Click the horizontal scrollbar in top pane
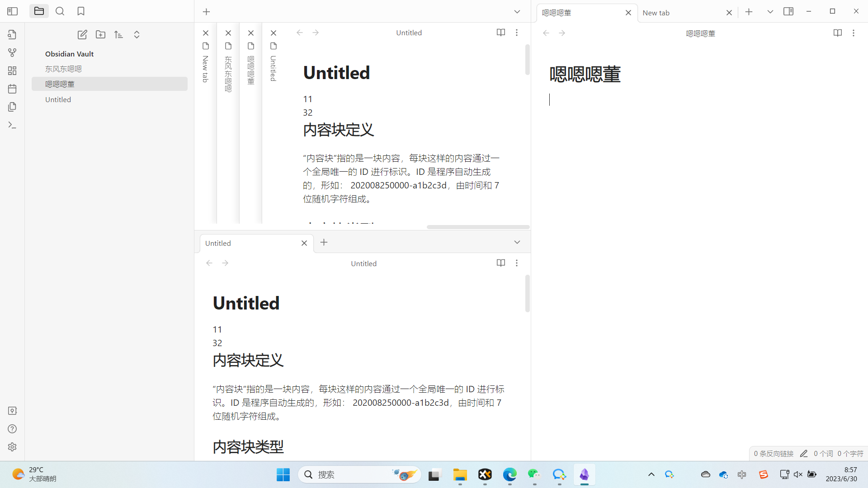Screen dimensions: 868x488 pos(478,227)
